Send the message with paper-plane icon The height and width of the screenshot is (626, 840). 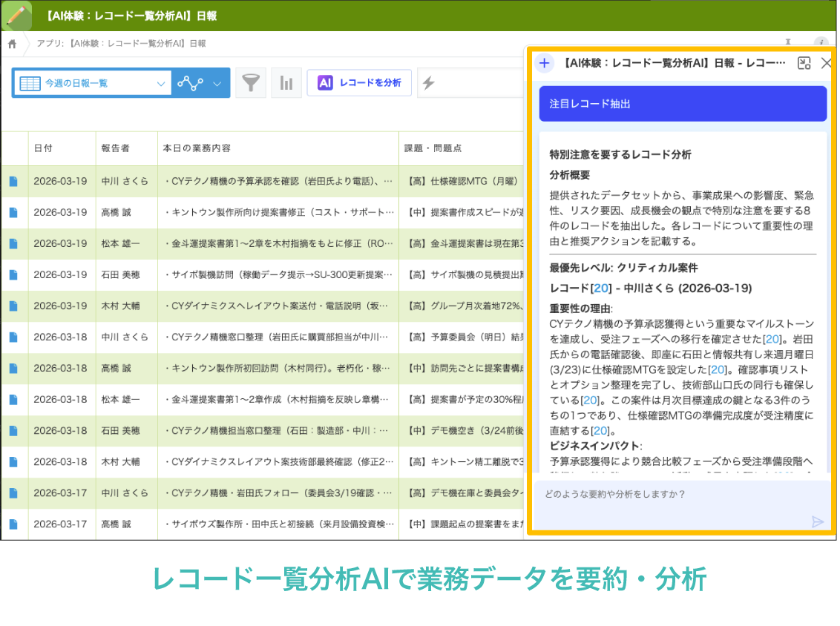coord(817,521)
